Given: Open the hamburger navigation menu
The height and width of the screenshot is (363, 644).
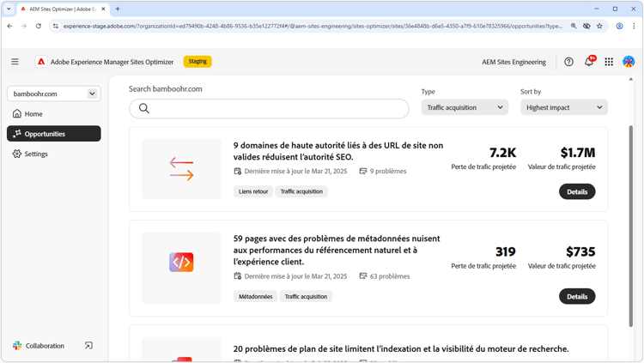Looking at the screenshot, I should click(15, 62).
